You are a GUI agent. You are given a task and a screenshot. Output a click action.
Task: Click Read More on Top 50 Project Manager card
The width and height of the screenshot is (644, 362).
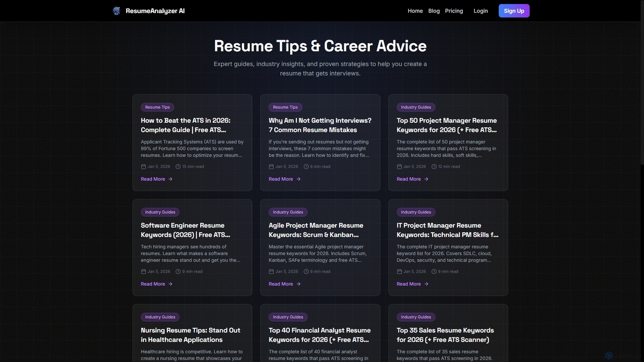(413, 179)
